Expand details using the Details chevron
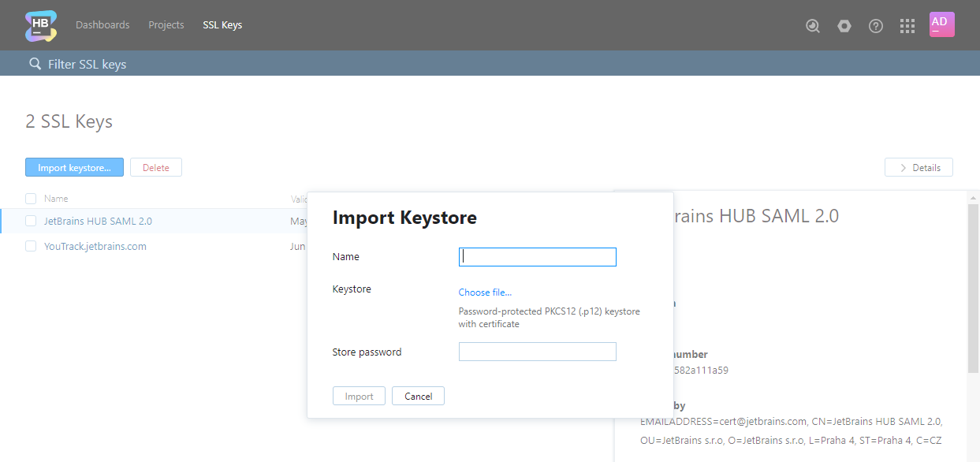The width and height of the screenshot is (980, 462). (919, 167)
